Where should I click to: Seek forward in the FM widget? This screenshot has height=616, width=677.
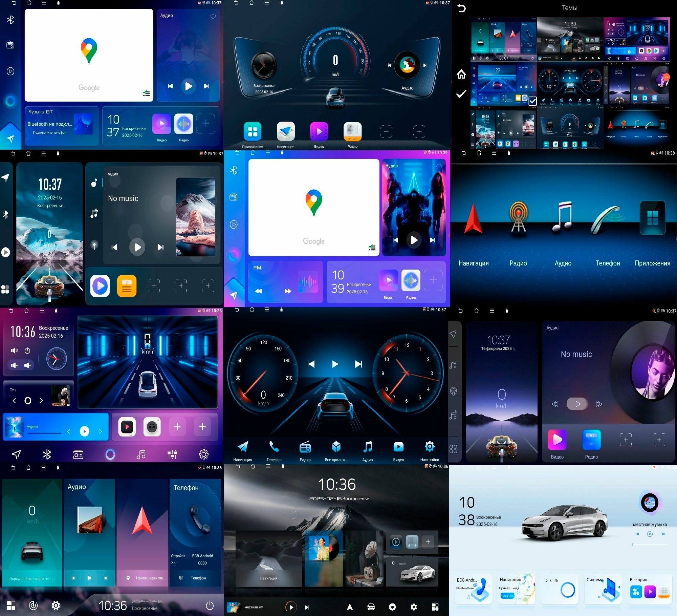coord(288,291)
